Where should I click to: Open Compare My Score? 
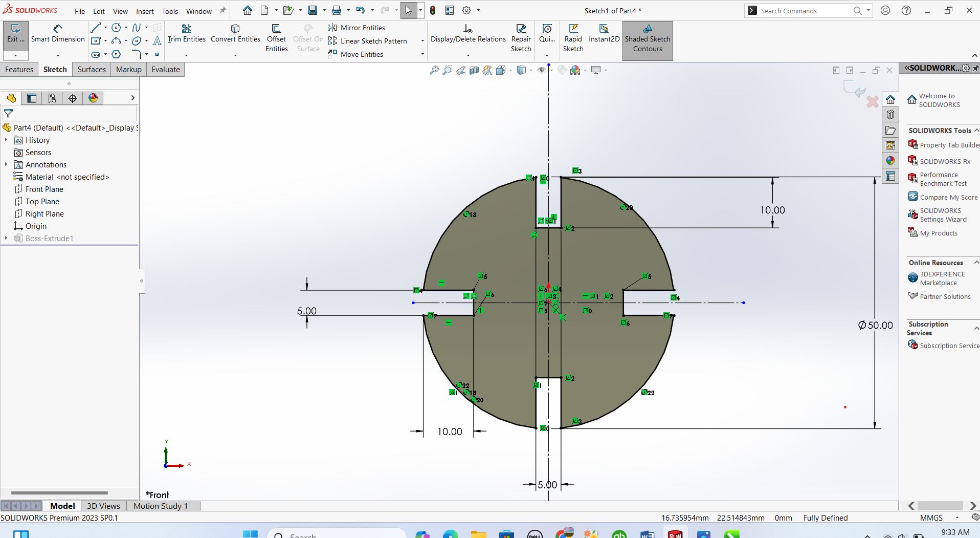tap(943, 197)
